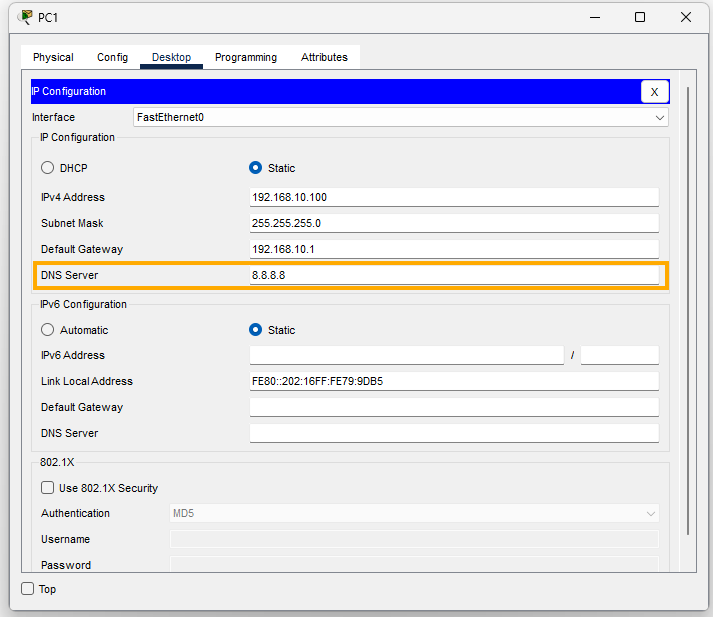Image resolution: width=713 pixels, height=617 pixels.
Task: Click the vertical scrollbar of the Desktop panel
Action: [x=688, y=311]
